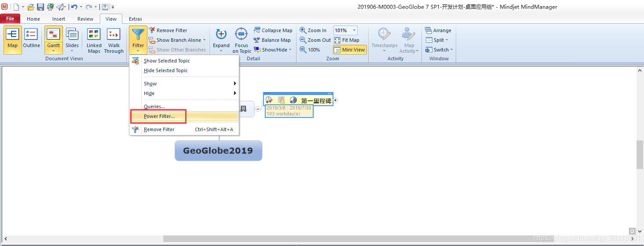644x246 pixels.
Task: Open the Split window dropdown
Action: 437,40
